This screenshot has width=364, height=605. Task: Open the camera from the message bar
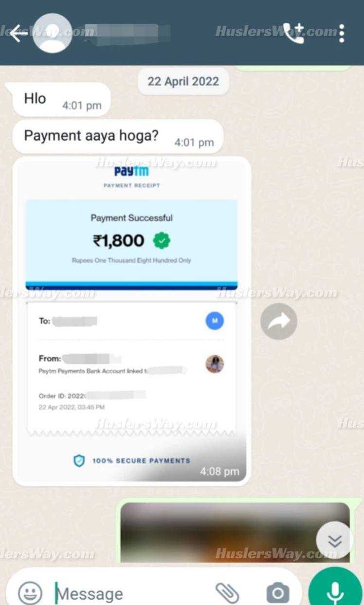(278, 593)
